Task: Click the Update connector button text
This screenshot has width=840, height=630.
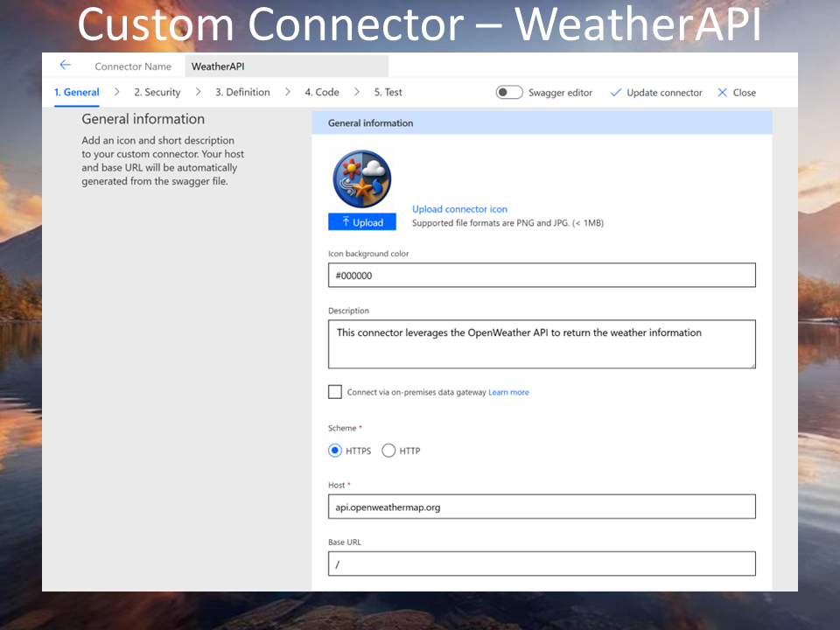Action: click(664, 93)
